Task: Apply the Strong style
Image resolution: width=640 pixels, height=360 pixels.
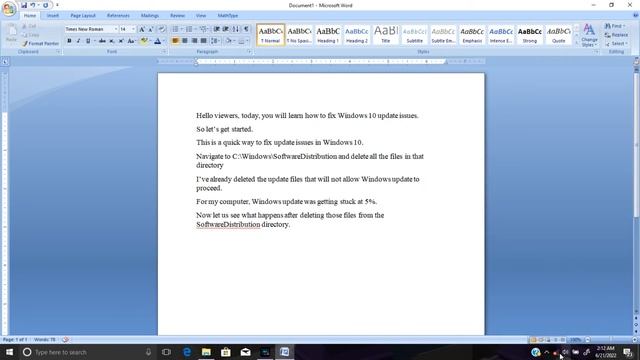Action: [529, 34]
